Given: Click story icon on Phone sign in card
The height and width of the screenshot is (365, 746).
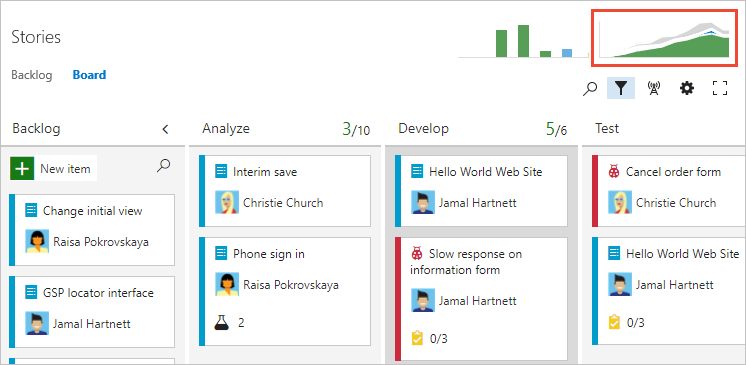Looking at the screenshot, I should pos(221,254).
